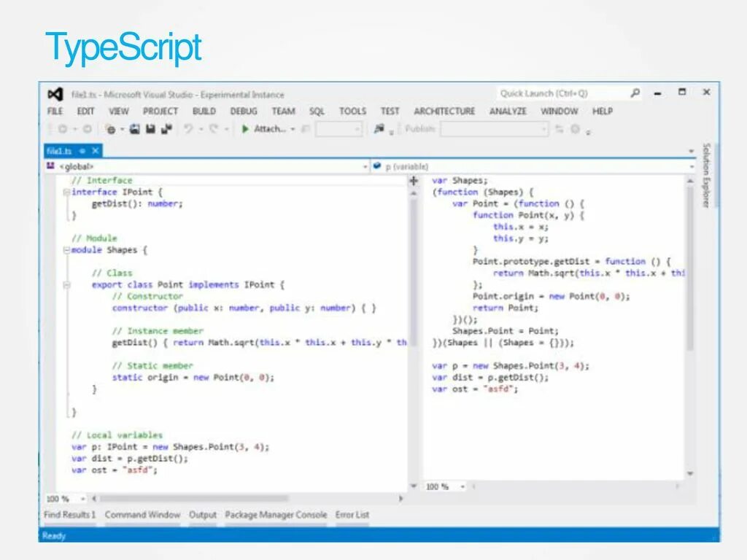Click the Find in Files toolbar icon
The image size is (747, 560).
point(379,129)
